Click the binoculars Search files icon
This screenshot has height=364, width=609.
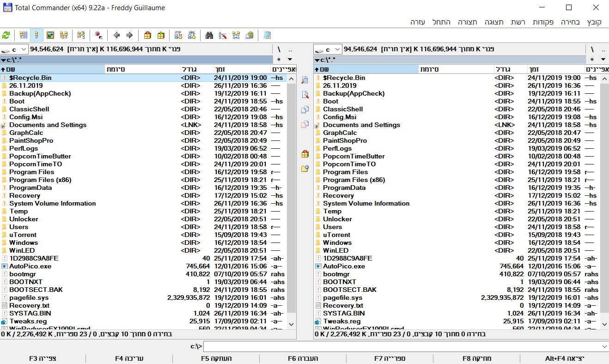click(x=209, y=35)
